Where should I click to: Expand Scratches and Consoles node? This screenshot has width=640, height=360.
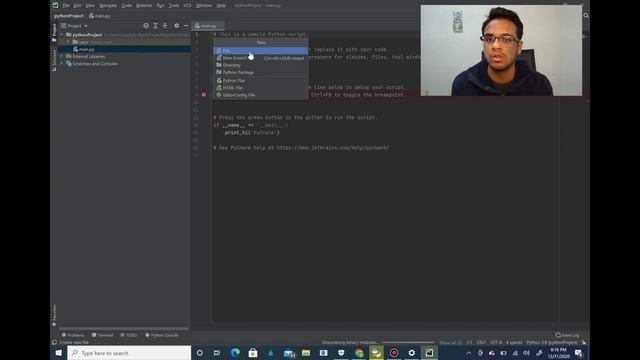point(62,64)
